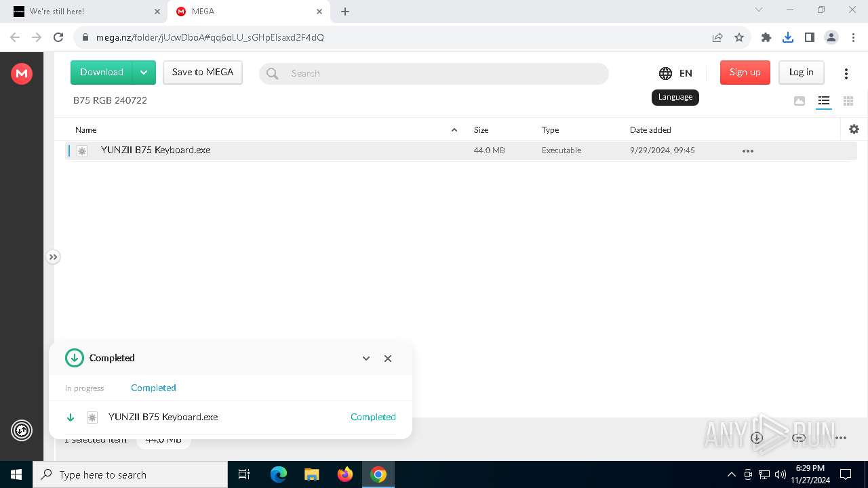Open the tab search dropdown chevron

point(759,9)
